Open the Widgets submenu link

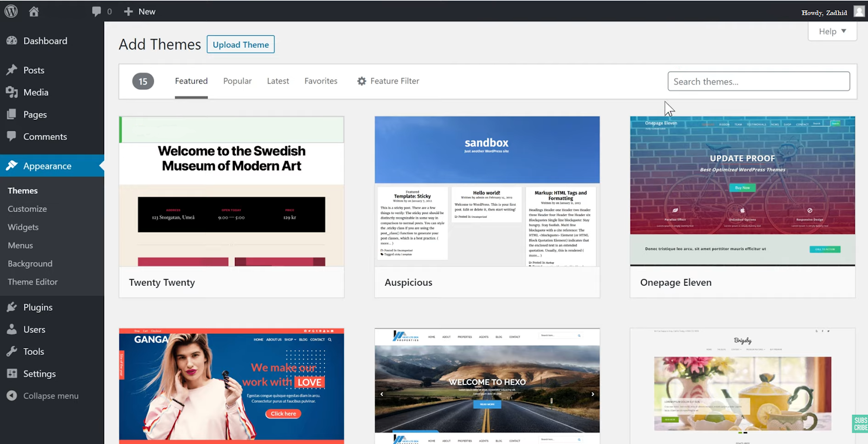pos(23,227)
